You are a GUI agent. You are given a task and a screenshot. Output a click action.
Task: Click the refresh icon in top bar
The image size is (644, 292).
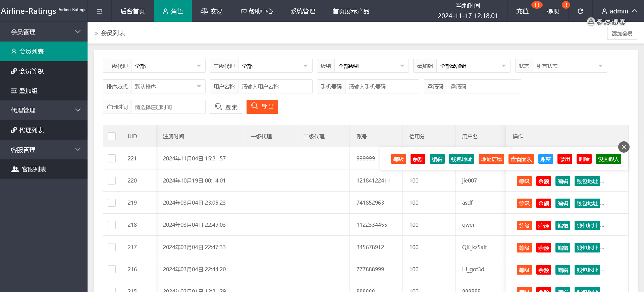click(x=580, y=11)
